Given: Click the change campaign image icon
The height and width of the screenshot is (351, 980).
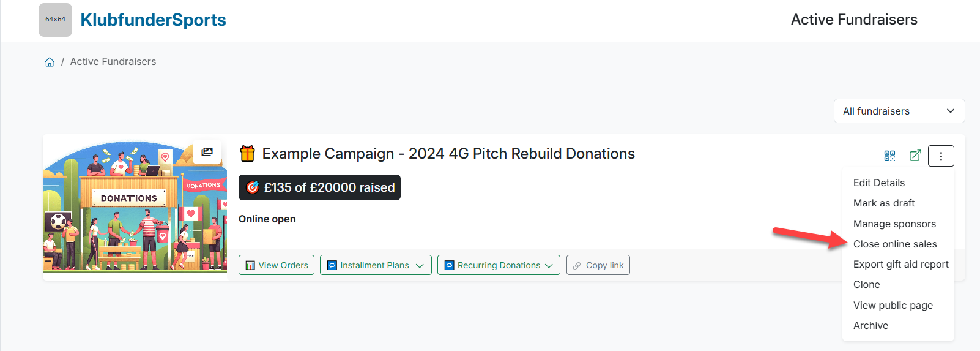Looking at the screenshot, I should [x=207, y=152].
